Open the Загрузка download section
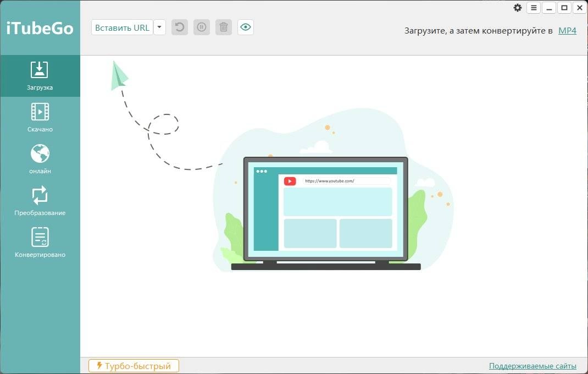The image size is (588, 374). (x=40, y=76)
